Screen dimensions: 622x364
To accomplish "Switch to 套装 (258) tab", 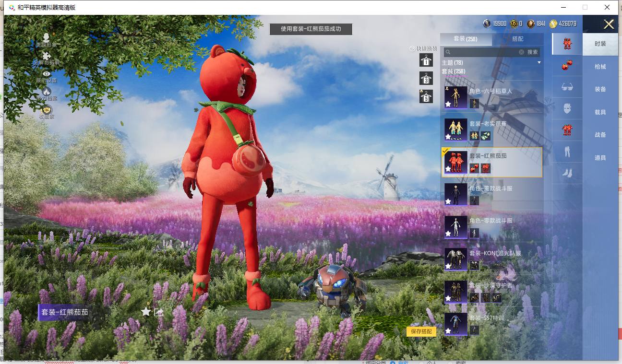I will [x=466, y=39].
